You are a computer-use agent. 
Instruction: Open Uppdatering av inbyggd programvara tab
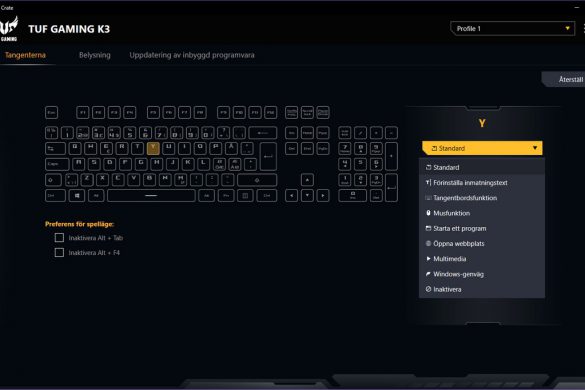click(192, 55)
